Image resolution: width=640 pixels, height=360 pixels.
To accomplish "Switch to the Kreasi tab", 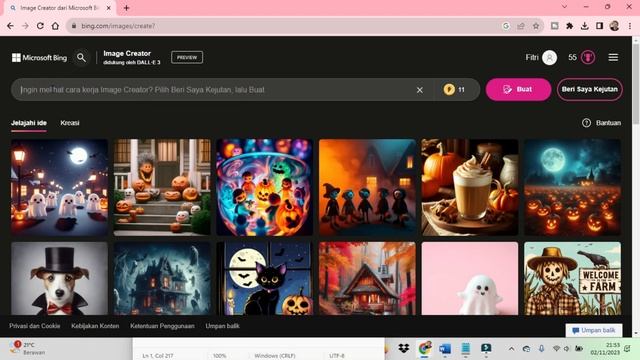I will [x=70, y=123].
